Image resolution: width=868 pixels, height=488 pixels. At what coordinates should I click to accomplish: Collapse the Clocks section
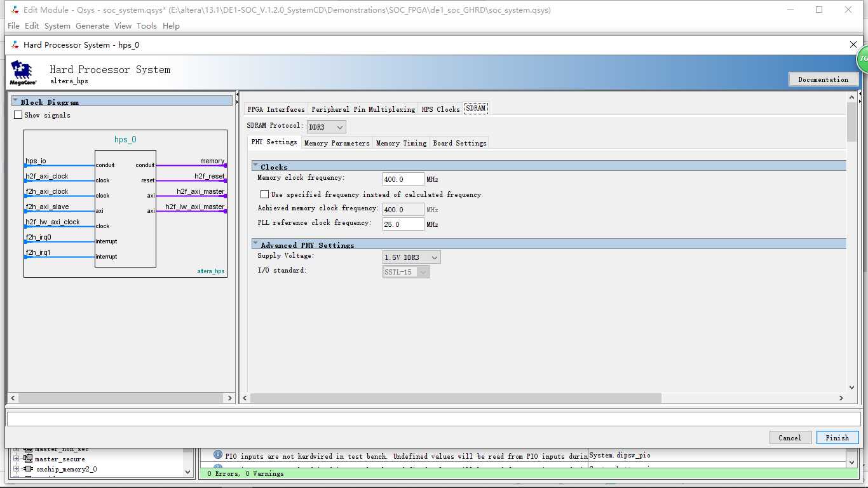click(255, 166)
